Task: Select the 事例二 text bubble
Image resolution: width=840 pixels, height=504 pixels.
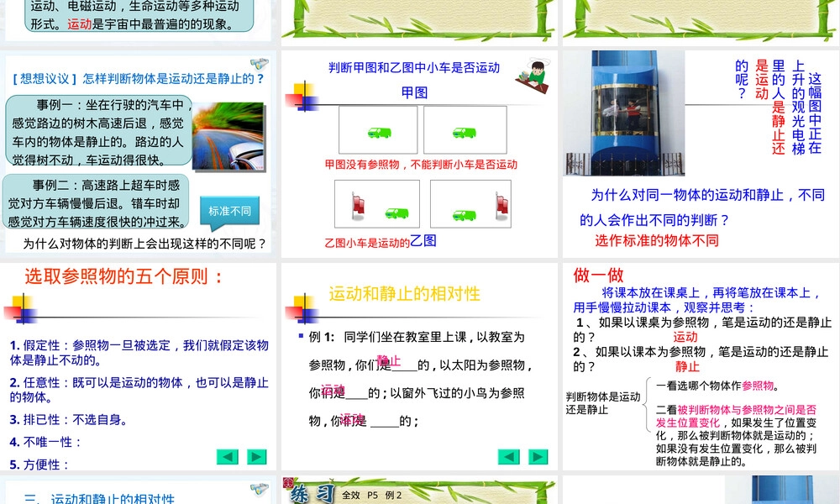Action: (97, 203)
